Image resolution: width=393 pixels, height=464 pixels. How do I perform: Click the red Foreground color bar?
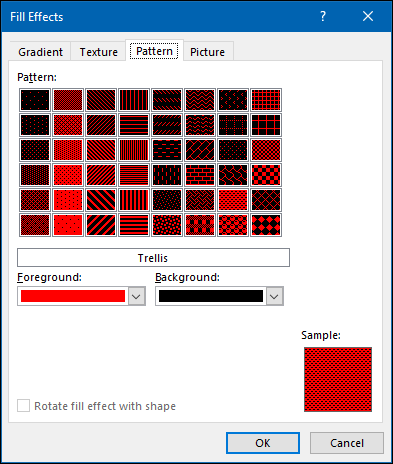tap(73, 296)
